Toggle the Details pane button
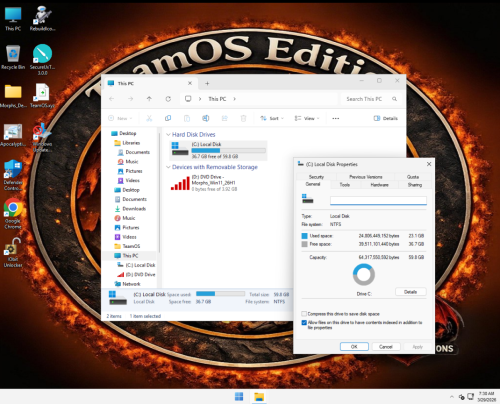 pos(386,118)
